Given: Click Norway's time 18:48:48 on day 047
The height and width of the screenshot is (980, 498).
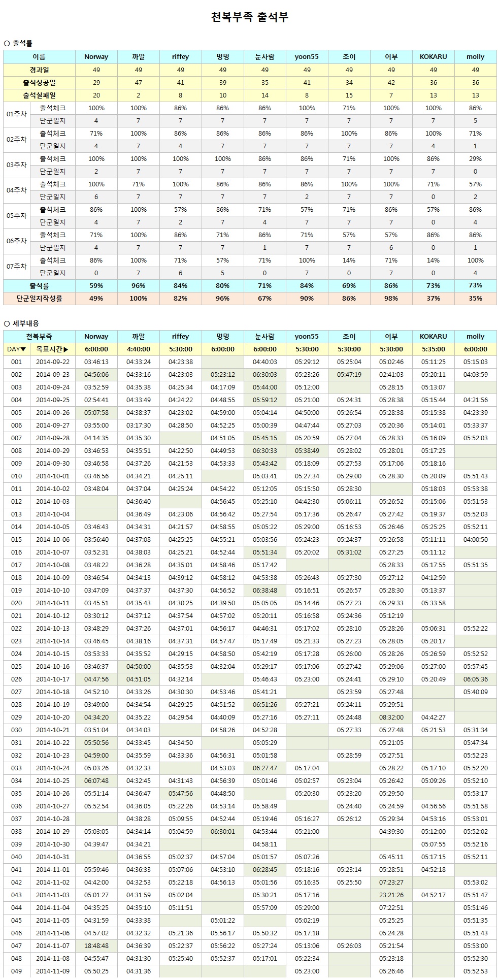Looking at the screenshot, I should [x=96, y=946].
